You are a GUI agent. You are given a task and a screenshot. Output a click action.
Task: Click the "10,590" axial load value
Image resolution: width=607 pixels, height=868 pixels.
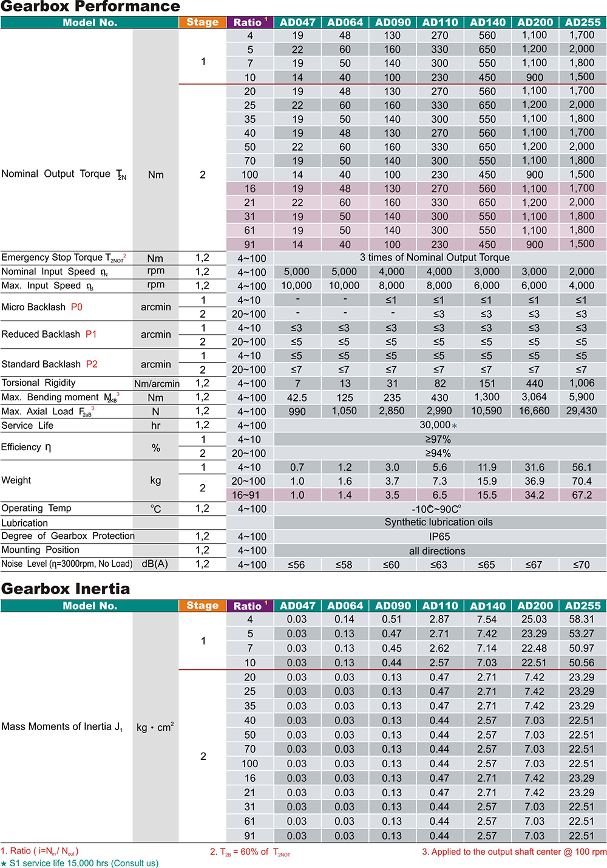click(x=487, y=411)
